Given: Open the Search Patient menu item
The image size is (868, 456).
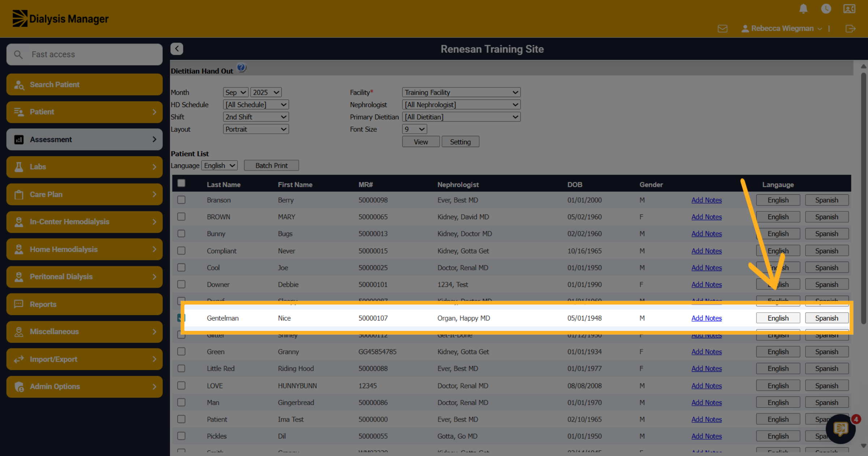Looking at the screenshot, I should coord(84,85).
